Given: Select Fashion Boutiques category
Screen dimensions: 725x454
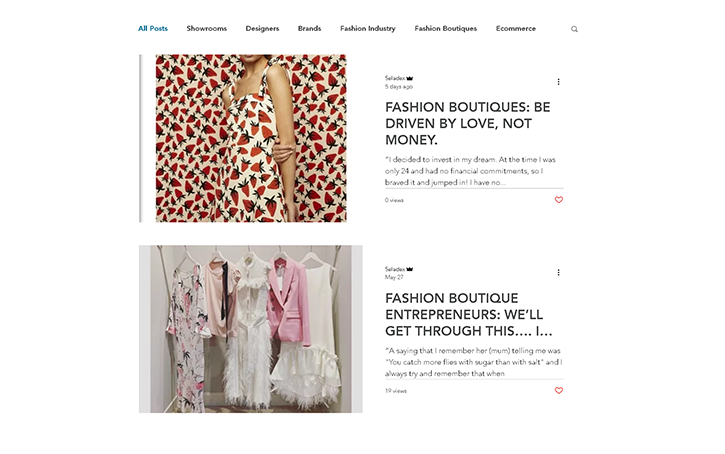Looking at the screenshot, I should pyautogui.click(x=445, y=28).
